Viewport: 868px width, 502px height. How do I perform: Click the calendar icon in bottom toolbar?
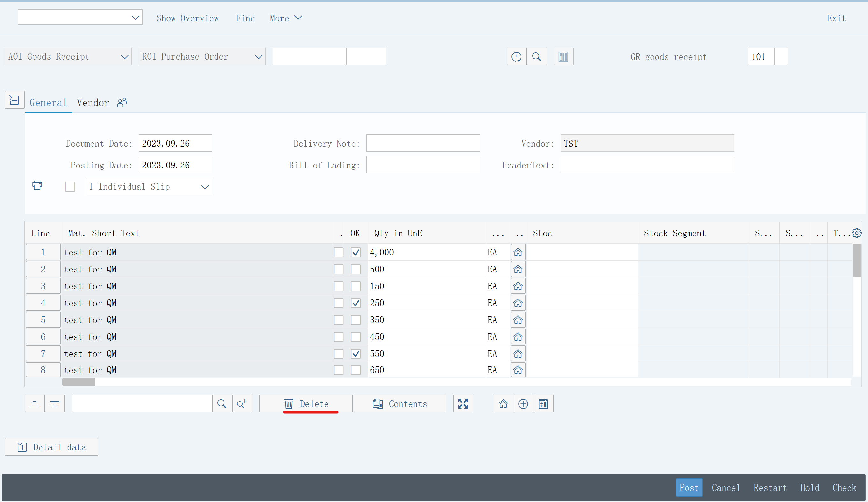[543, 403]
